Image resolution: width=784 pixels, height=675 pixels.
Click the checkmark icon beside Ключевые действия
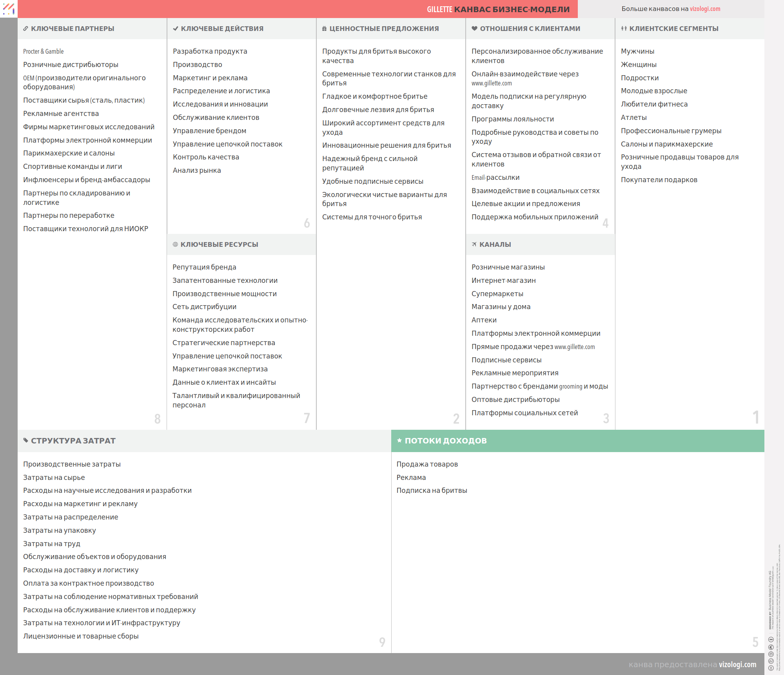[x=176, y=29]
